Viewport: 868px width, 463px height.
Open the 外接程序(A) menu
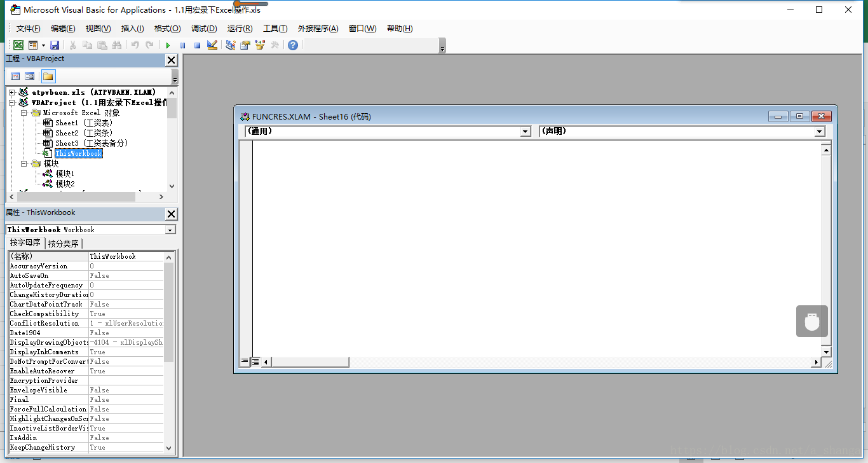(x=318, y=29)
